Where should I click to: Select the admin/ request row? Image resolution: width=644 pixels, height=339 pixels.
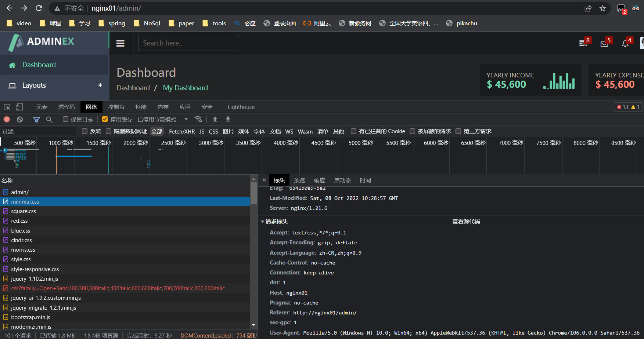click(x=125, y=192)
